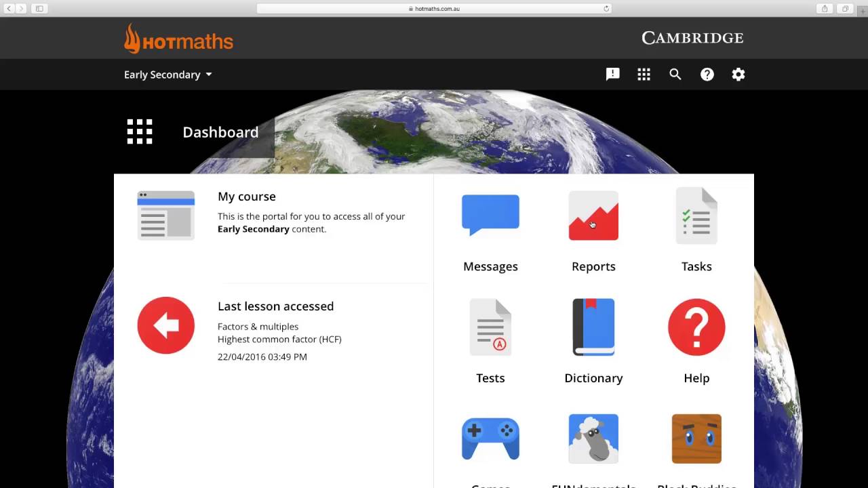Viewport: 868px width, 488px height.
Task: Click the Cambridge logo
Action: tap(692, 38)
